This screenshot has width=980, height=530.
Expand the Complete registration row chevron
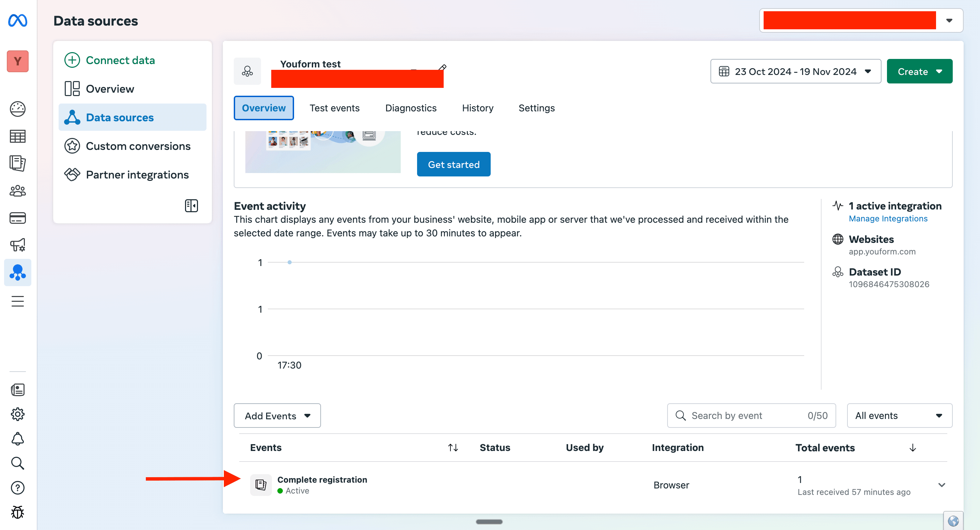pyautogui.click(x=941, y=485)
